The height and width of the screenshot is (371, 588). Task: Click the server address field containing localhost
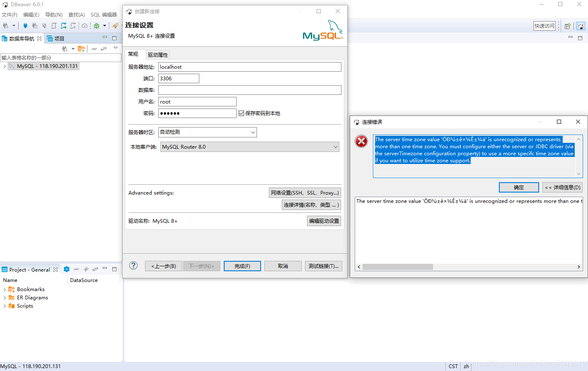[x=250, y=67]
